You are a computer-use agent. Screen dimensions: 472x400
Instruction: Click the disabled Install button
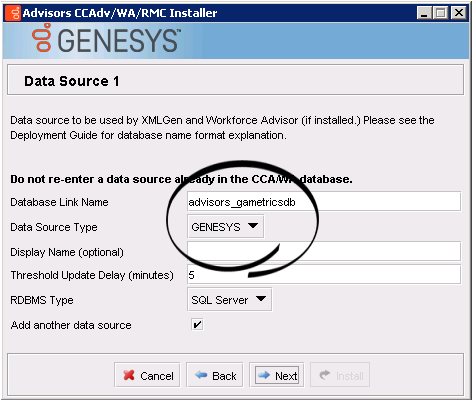(340, 375)
